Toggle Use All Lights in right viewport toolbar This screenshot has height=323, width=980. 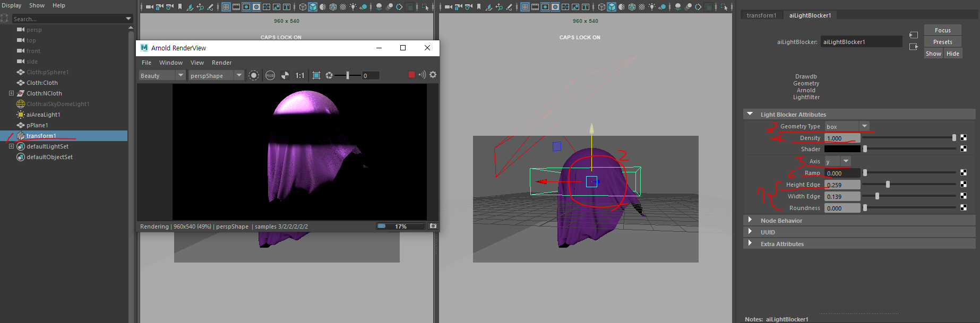652,7
